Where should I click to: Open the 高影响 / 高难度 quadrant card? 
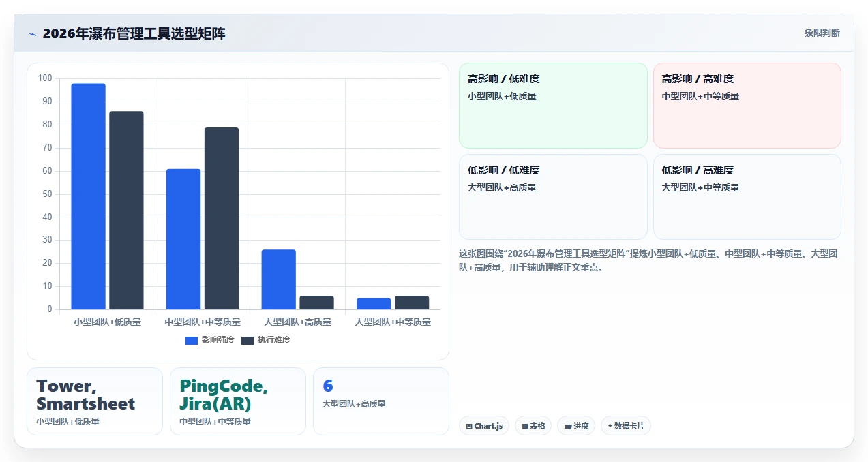point(747,106)
